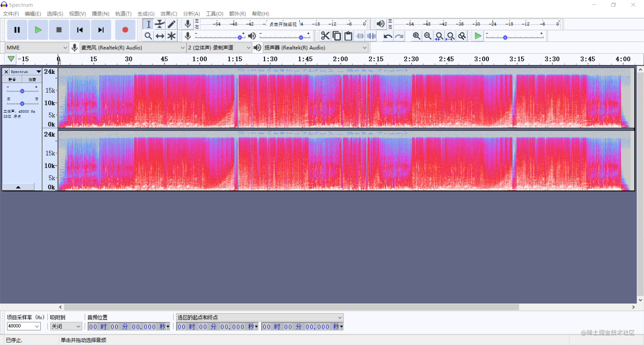This screenshot has width=644, height=345.
Task: Adjust the playback volume slider
Action: (285, 36)
